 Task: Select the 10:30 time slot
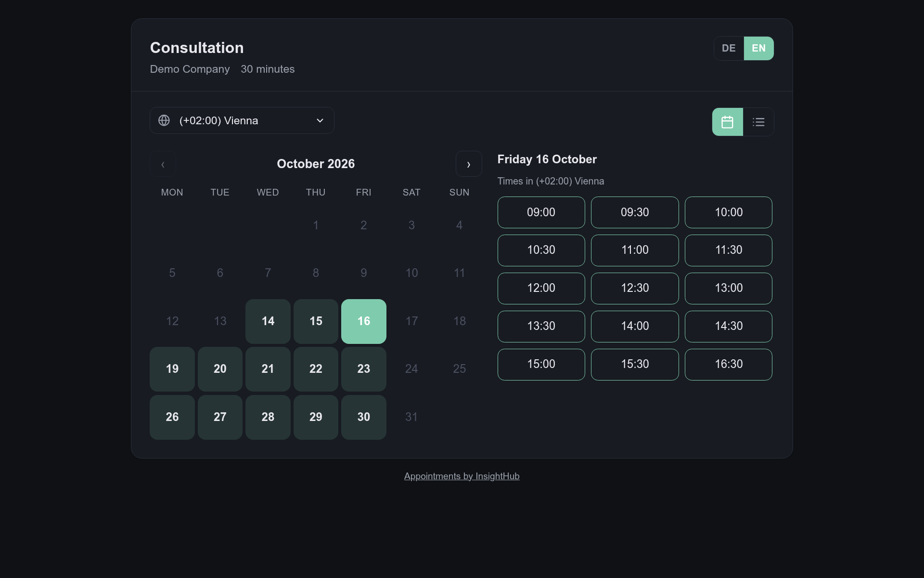(541, 250)
